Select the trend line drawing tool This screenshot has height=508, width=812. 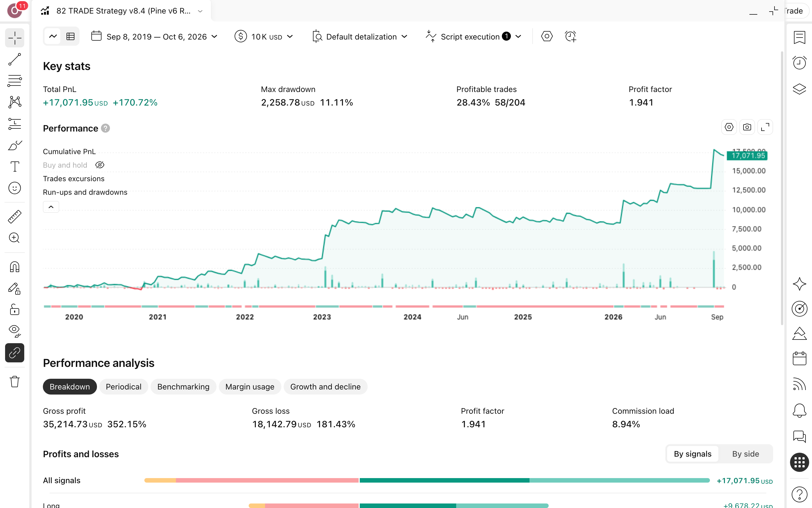click(x=15, y=59)
